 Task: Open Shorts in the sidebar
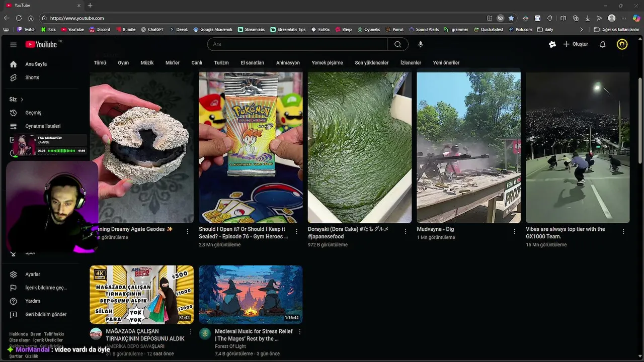[32, 77]
